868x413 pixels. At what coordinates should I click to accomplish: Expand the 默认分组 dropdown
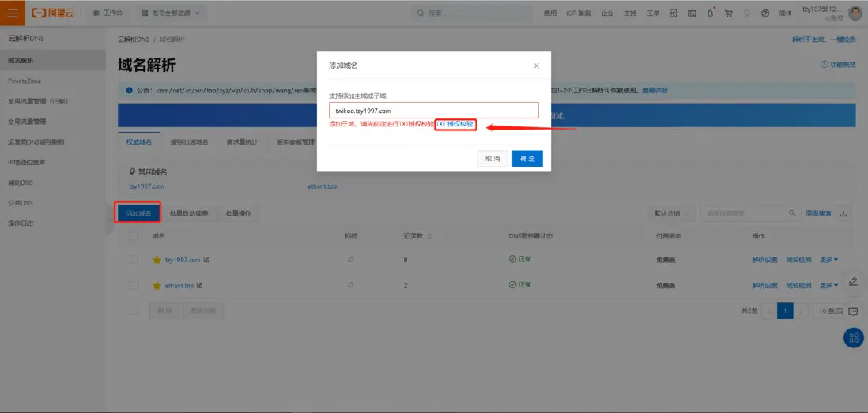coord(671,213)
